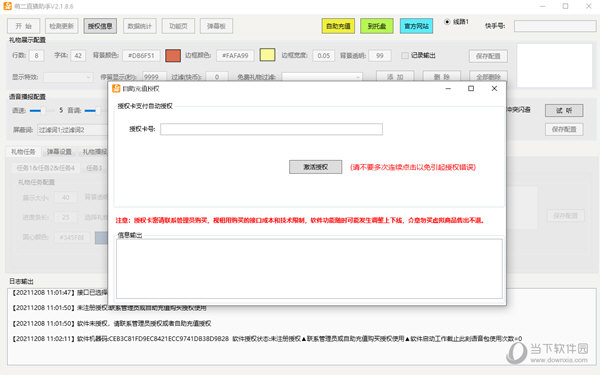Screen dimensions: 600x375
Task: Click 保存配置 in the gift display section
Action: (x=488, y=56)
